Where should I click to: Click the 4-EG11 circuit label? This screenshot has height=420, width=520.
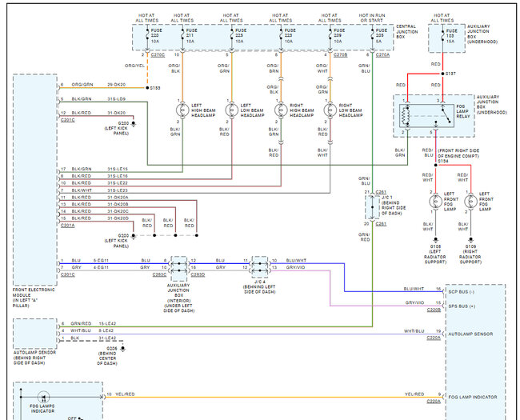[x=101, y=267]
